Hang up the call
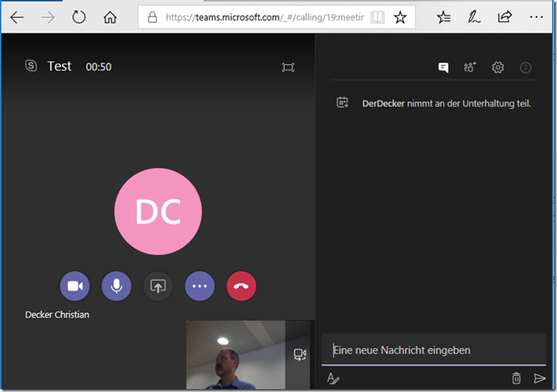 point(241,286)
